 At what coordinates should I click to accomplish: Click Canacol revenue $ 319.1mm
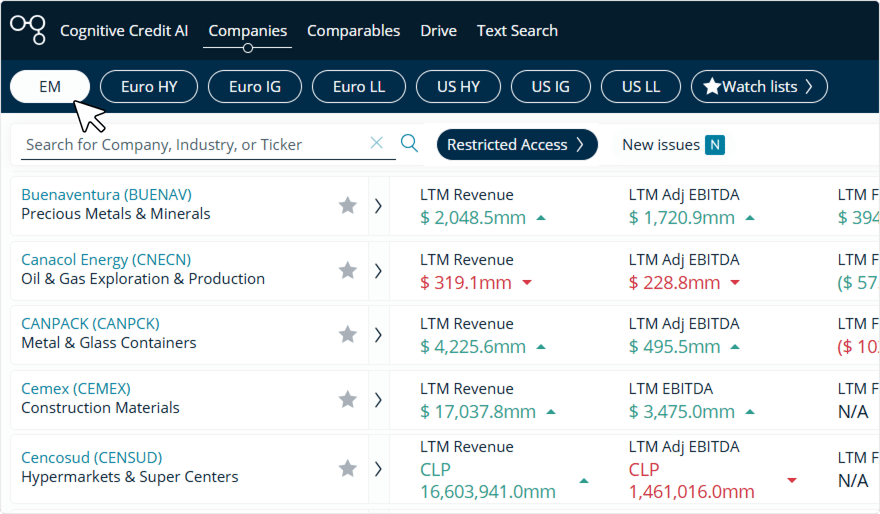[466, 283]
